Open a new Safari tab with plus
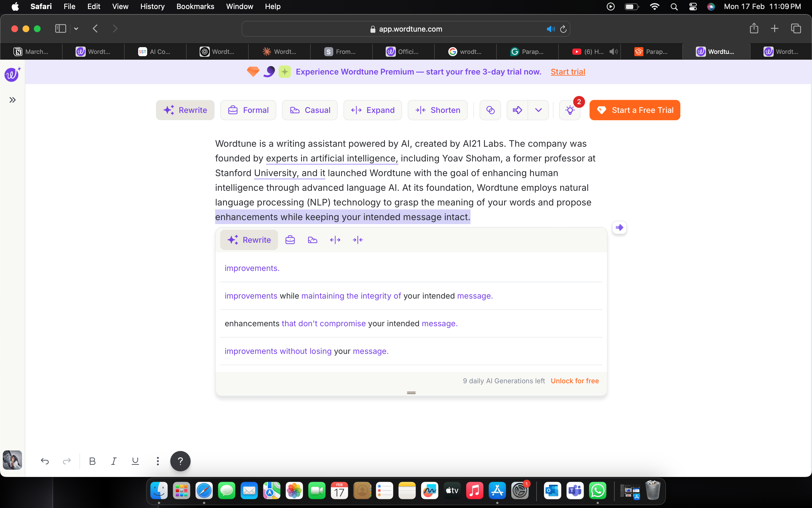Viewport: 812px width, 508px height. click(x=775, y=29)
